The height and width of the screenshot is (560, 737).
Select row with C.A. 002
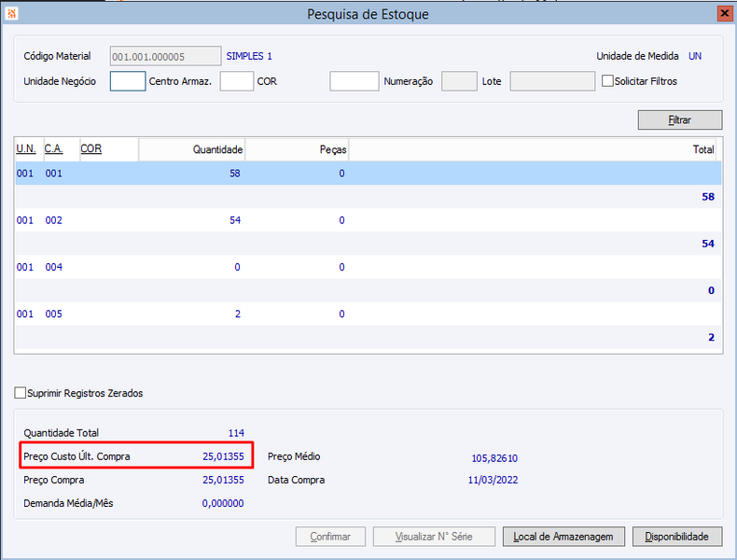coord(368,220)
